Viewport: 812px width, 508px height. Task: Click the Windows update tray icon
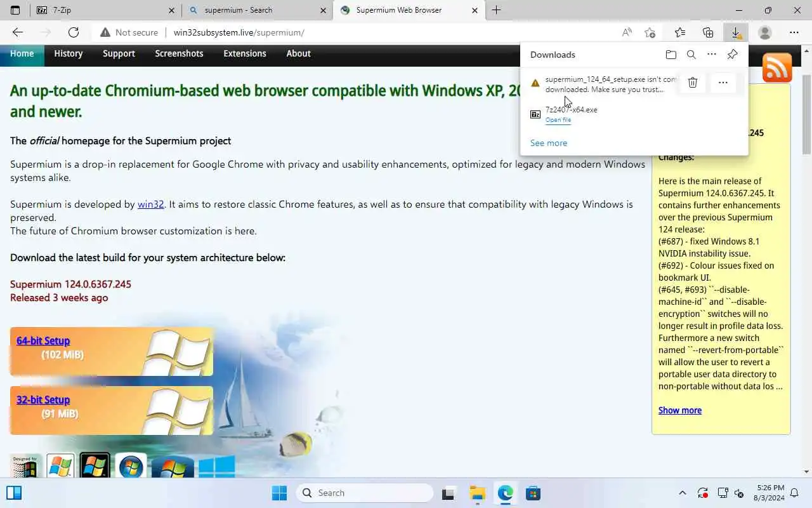point(702,493)
